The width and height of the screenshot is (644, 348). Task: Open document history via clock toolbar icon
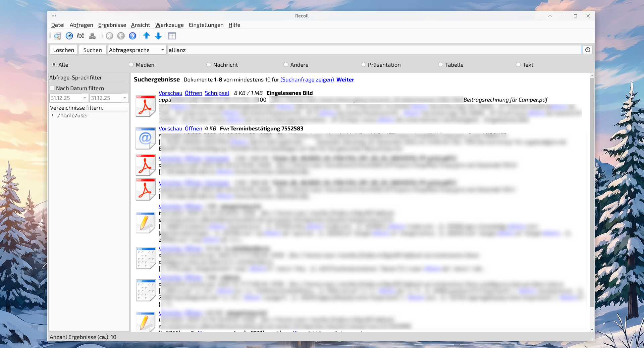(x=69, y=36)
